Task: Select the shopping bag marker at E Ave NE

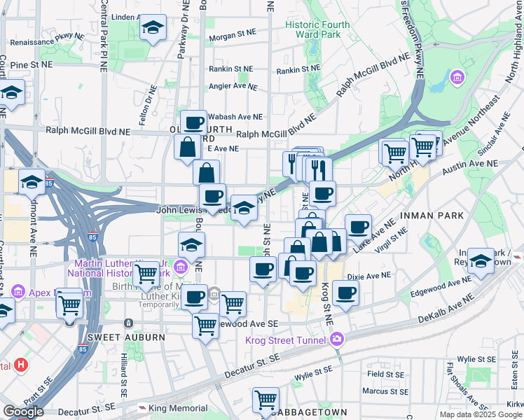Action: pyautogui.click(x=188, y=148)
